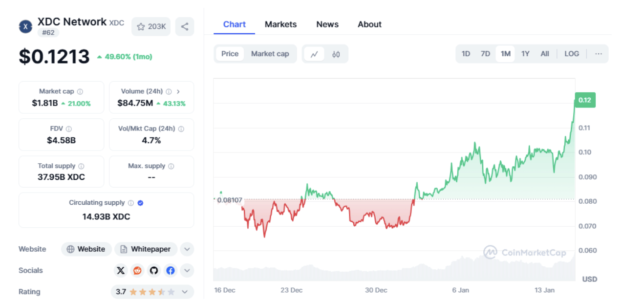Expand the Rating dropdown chevron
644x301 pixels.
[185, 292]
